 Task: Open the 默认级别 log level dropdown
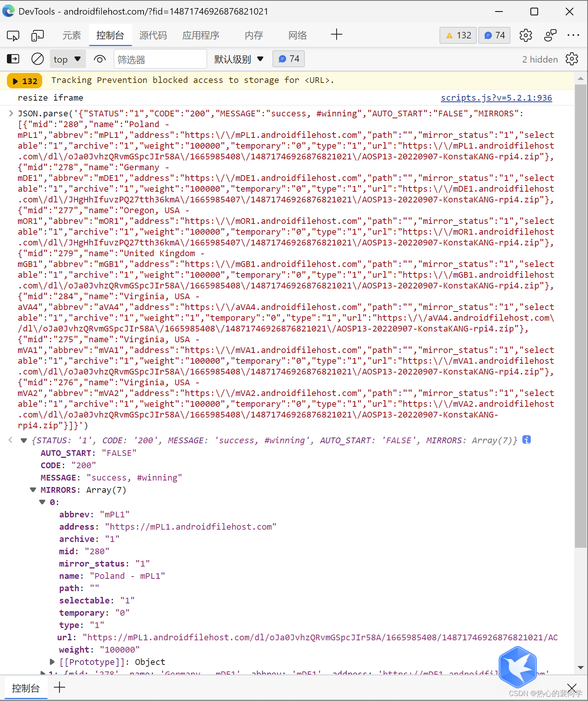point(239,59)
